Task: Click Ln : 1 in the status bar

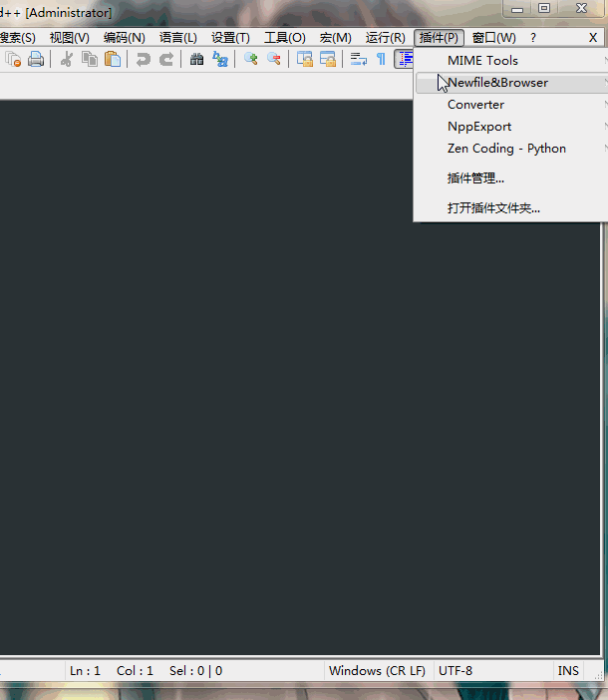Action: [85, 670]
